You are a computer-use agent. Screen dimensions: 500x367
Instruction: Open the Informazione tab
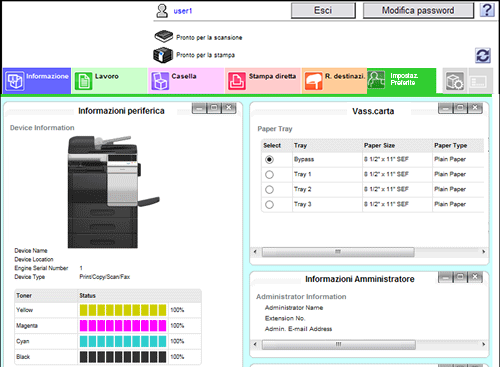tap(37, 81)
